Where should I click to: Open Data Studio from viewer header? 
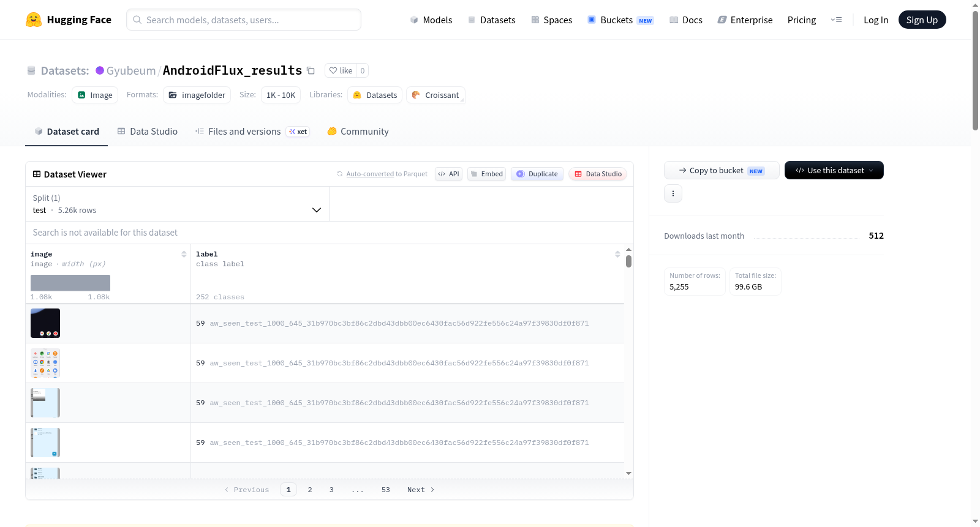(598, 174)
